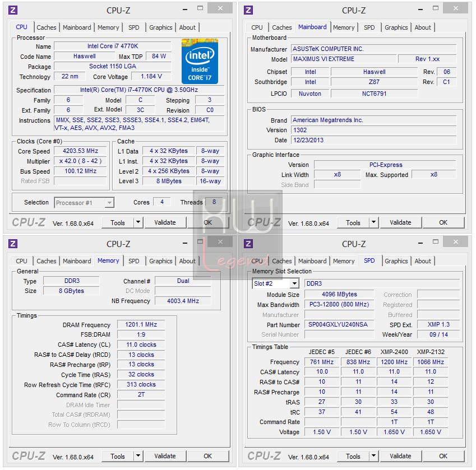Screen dimensions: 476x470
Task: Close the SPD CPU-Z window
Action: (455, 241)
